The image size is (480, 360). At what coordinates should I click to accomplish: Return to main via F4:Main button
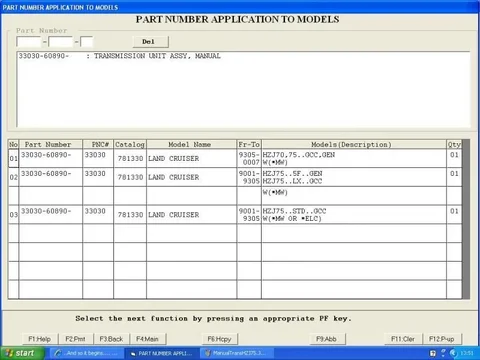[147, 339]
